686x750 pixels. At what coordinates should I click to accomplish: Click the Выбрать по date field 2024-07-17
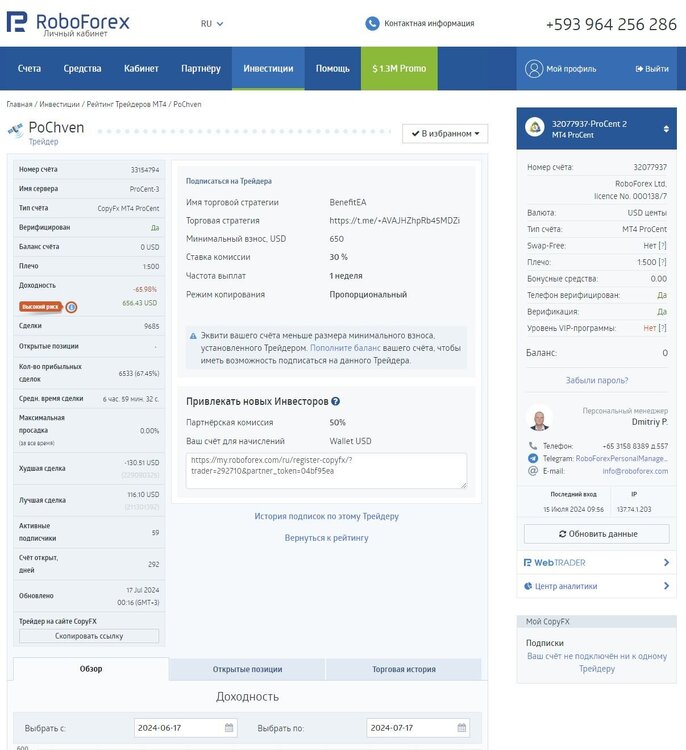click(418, 728)
